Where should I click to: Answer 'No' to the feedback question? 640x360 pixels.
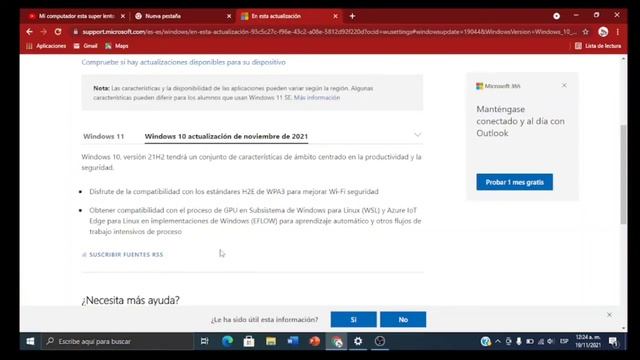pyautogui.click(x=403, y=320)
